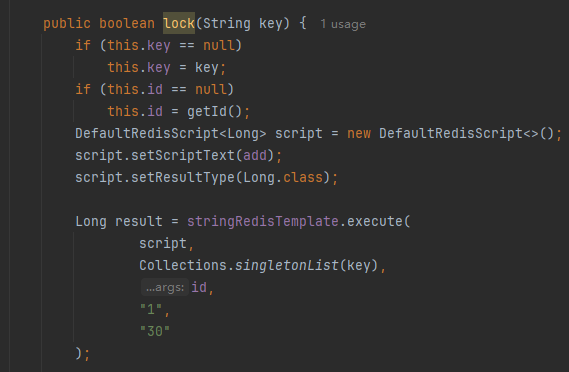The height and width of the screenshot is (372, 569).
Task: Click the '...args:' parameter hint
Action: [x=165, y=287]
